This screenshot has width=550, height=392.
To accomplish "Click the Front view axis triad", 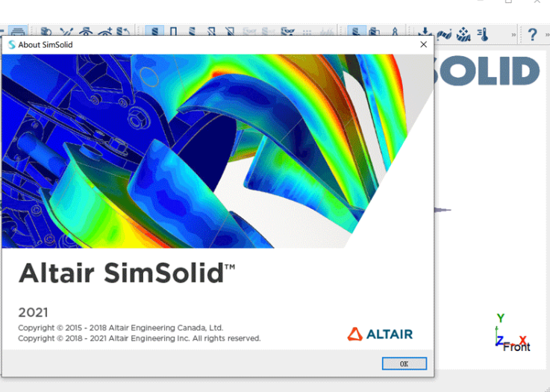I will click(x=512, y=334).
